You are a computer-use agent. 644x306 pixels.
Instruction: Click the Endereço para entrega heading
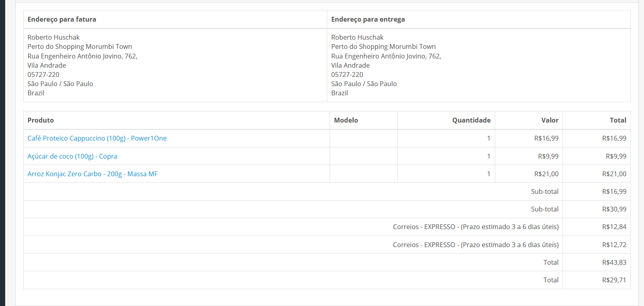(368, 19)
